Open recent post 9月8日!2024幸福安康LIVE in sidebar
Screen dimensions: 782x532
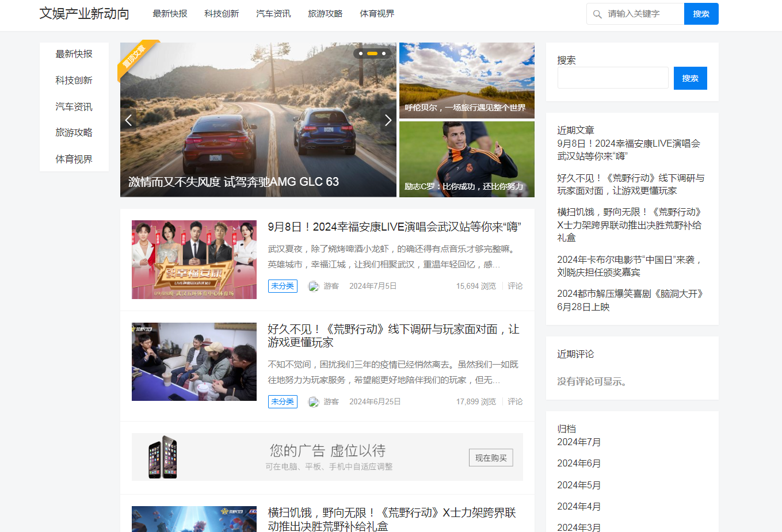[629, 150]
